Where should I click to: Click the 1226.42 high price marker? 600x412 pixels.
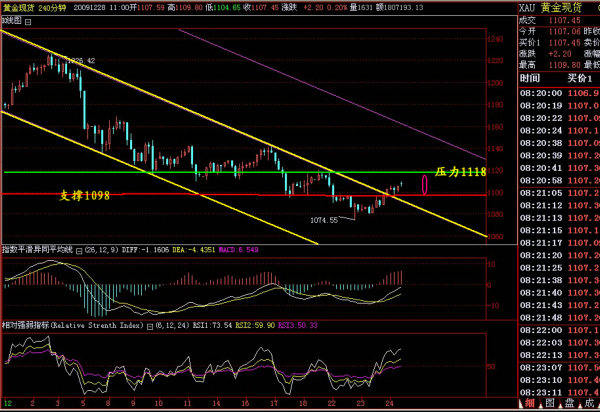pyautogui.click(x=82, y=60)
